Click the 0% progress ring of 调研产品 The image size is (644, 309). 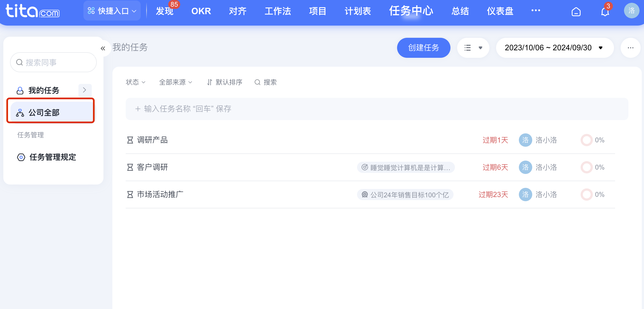point(586,140)
